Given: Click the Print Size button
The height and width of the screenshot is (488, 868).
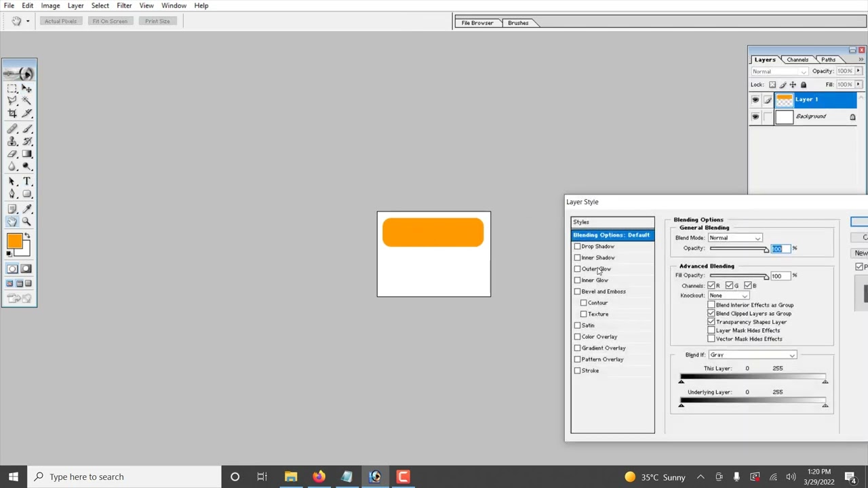Looking at the screenshot, I should [x=157, y=21].
